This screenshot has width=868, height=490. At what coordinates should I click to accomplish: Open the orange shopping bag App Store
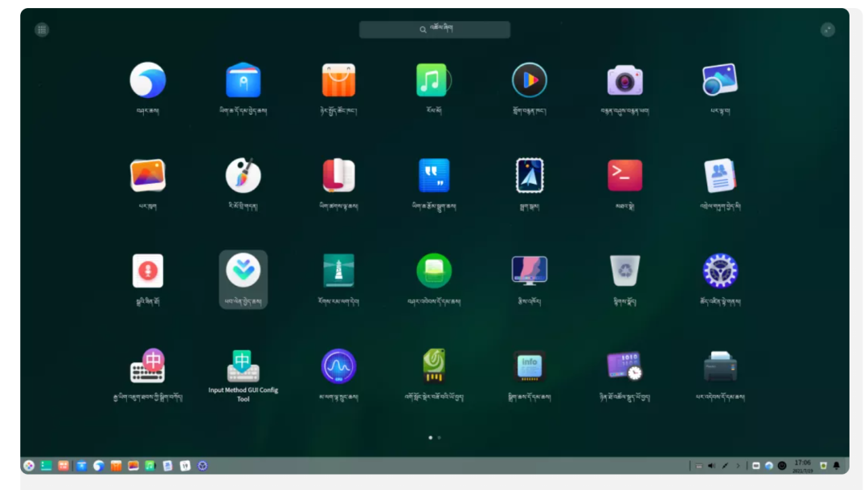(x=338, y=80)
